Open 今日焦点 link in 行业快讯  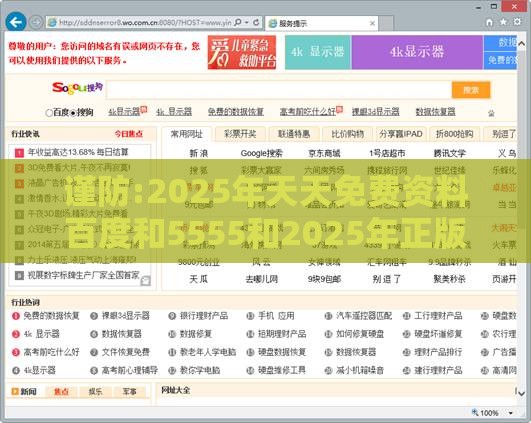tap(129, 134)
